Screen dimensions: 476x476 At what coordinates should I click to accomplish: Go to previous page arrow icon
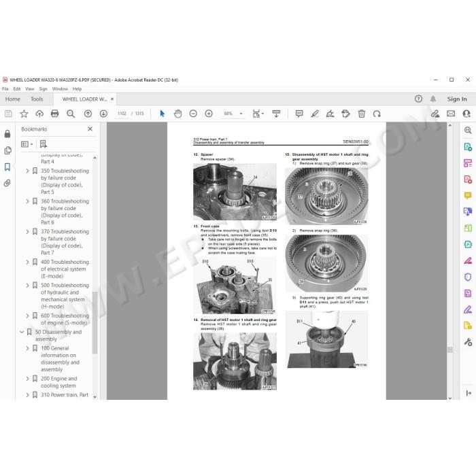point(88,114)
